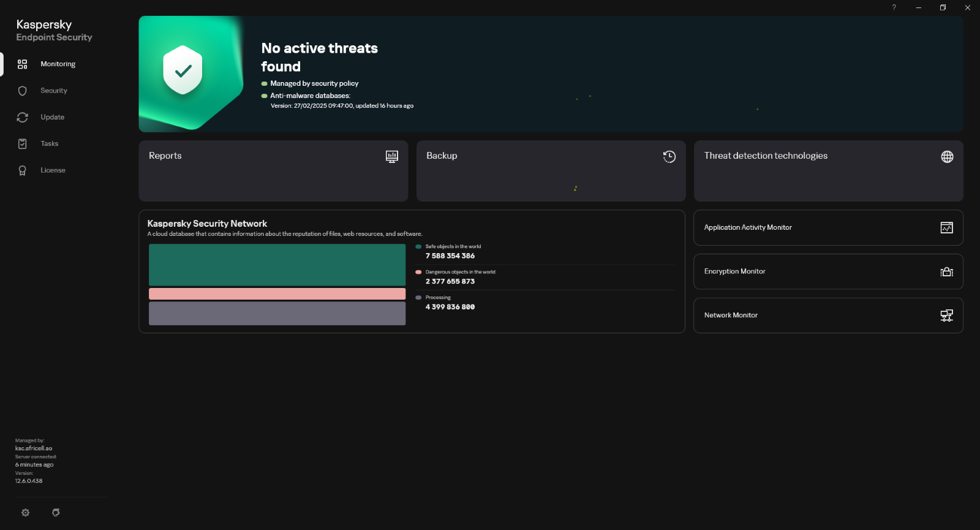980x530 pixels.
Task: Click the green safe objects bar
Action: (277, 265)
